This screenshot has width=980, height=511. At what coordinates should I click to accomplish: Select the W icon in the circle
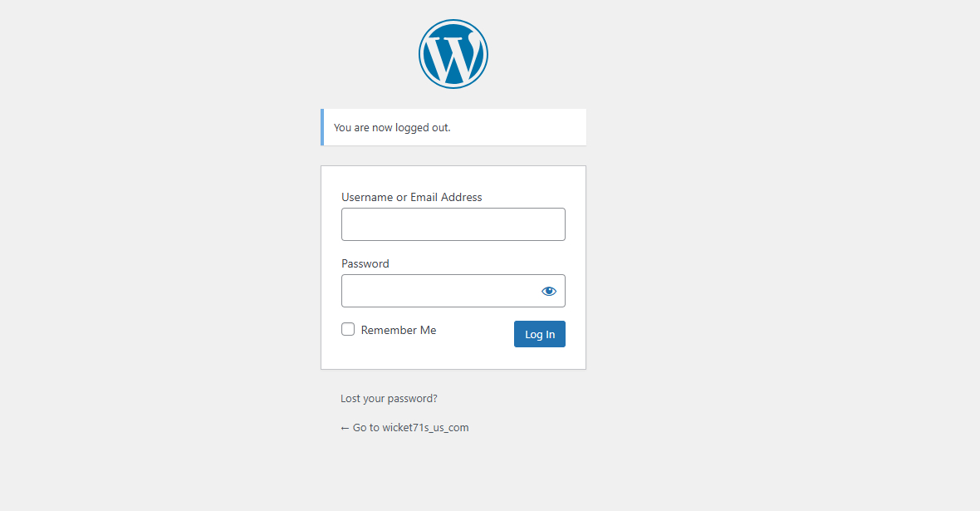[x=453, y=52]
